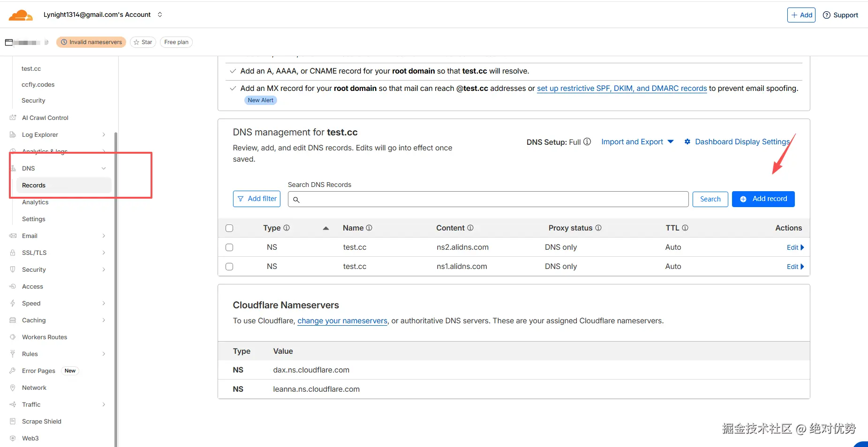The width and height of the screenshot is (868, 447).
Task: Click the DNS Setup info icon
Action: coord(587,142)
